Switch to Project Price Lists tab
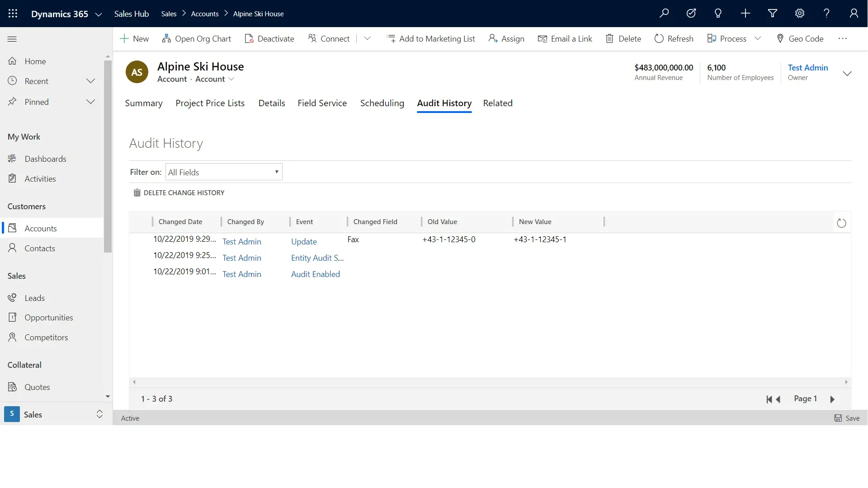The height and width of the screenshot is (488, 868). click(210, 103)
